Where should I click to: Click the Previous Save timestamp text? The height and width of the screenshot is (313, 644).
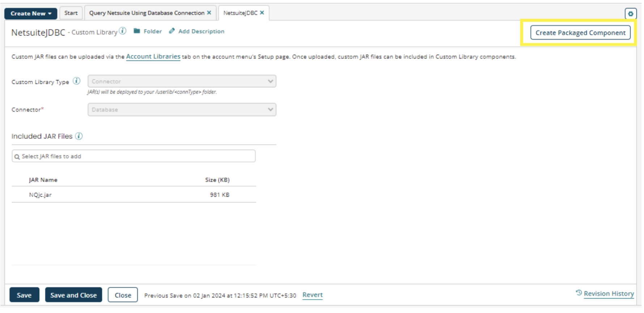[220, 296]
